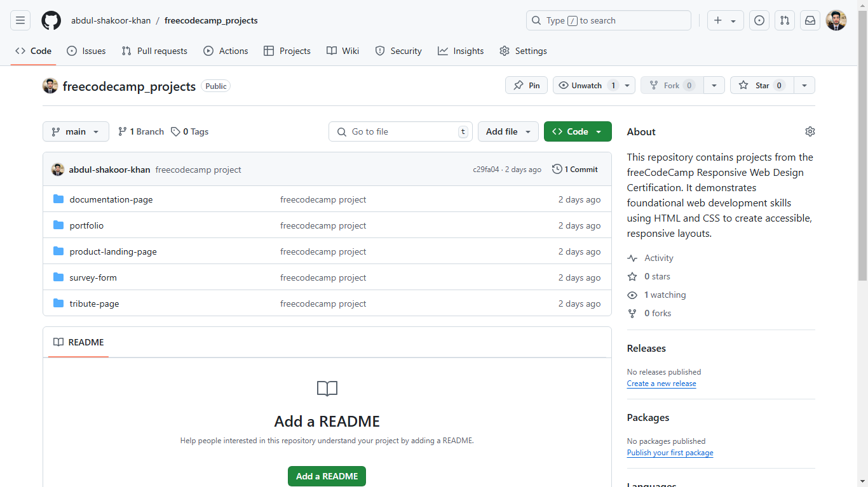Image resolution: width=868 pixels, height=487 pixels.
Task: Open 0 forks in the About sidebar
Action: click(x=649, y=313)
